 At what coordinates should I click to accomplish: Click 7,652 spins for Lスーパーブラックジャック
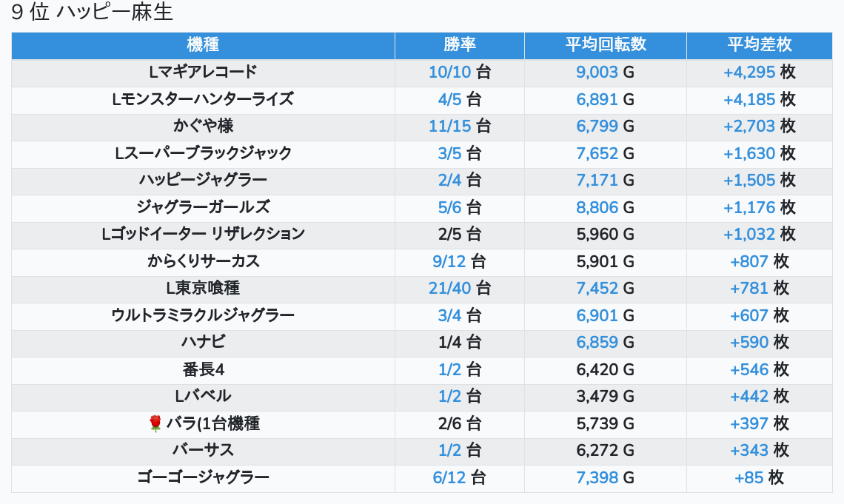click(597, 153)
